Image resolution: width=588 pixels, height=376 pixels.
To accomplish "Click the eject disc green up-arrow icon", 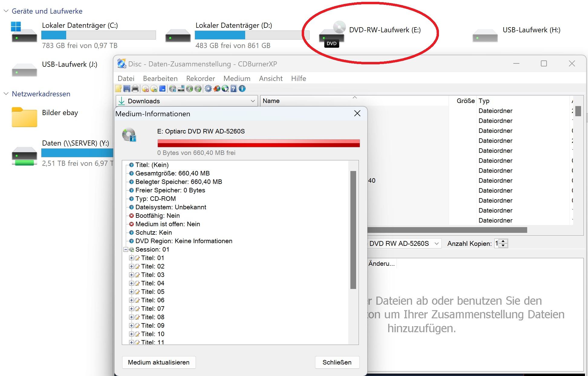I will coord(198,88).
